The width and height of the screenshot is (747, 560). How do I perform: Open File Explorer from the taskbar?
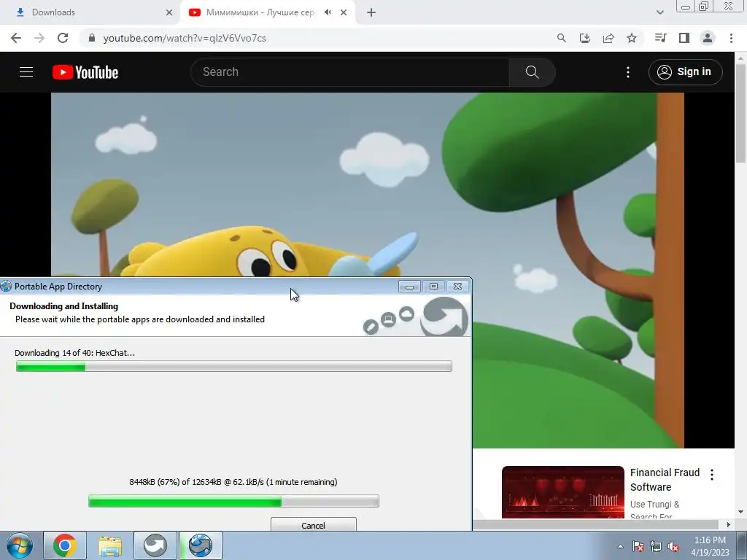[x=110, y=545]
